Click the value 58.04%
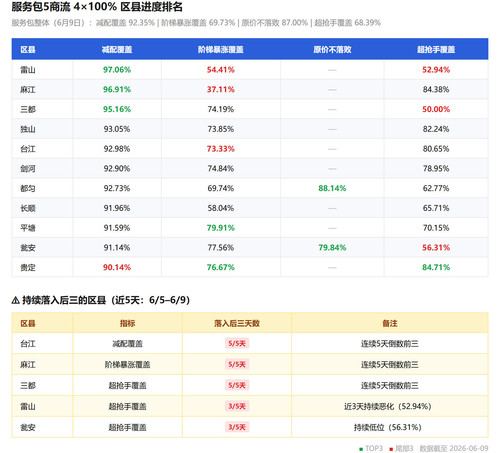Viewport: 500px width, 453px height. [x=221, y=208]
